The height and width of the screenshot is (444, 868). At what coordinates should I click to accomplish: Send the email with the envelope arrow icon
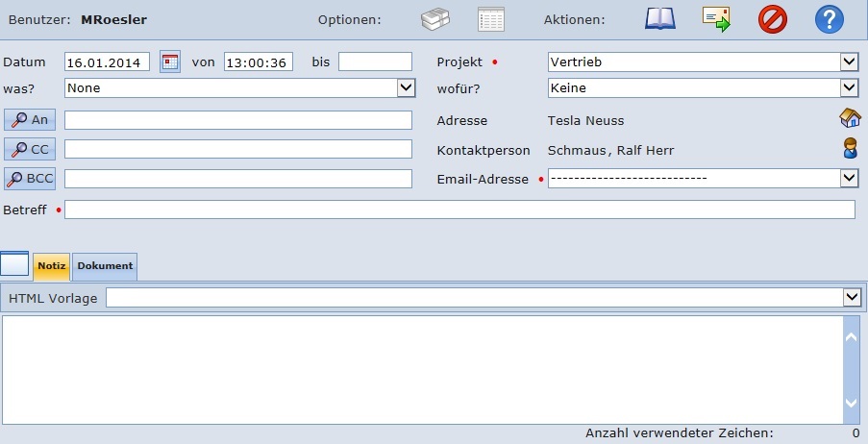[716, 19]
